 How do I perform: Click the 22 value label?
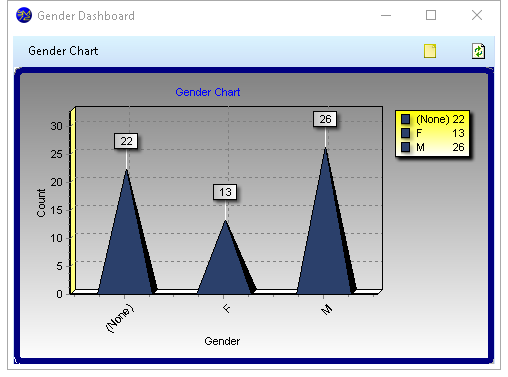pos(126,141)
